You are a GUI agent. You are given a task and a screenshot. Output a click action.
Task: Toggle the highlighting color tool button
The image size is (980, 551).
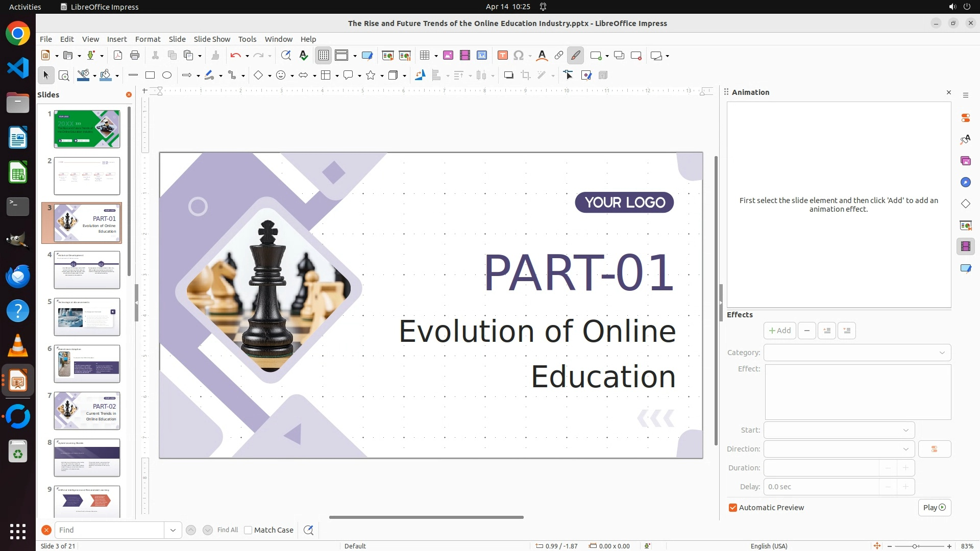(575, 56)
